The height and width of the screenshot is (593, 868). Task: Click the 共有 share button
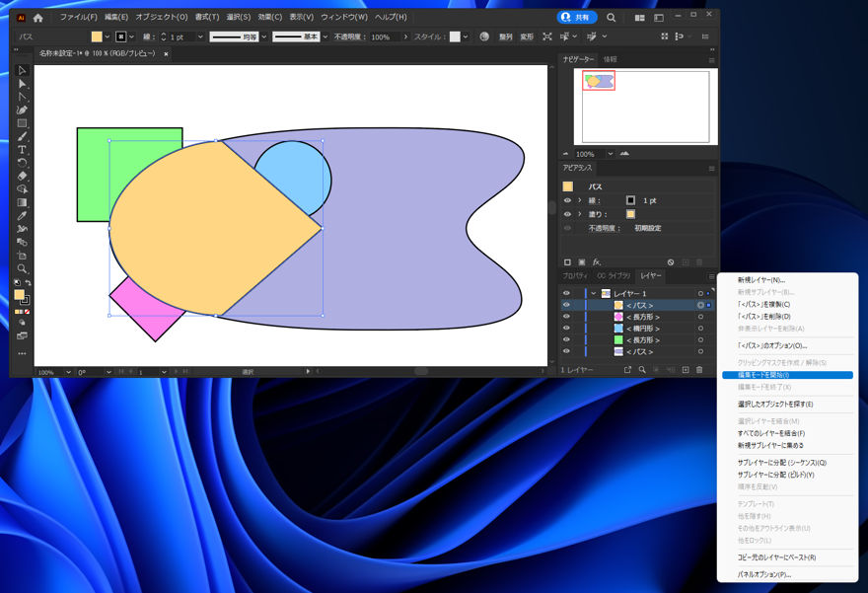tap(577, 18)
